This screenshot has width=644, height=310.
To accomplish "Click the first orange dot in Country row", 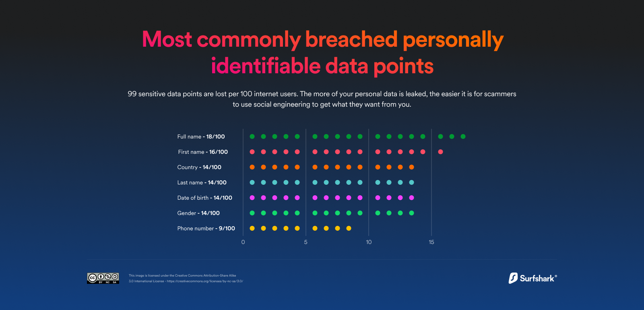I will pos(252,167).
